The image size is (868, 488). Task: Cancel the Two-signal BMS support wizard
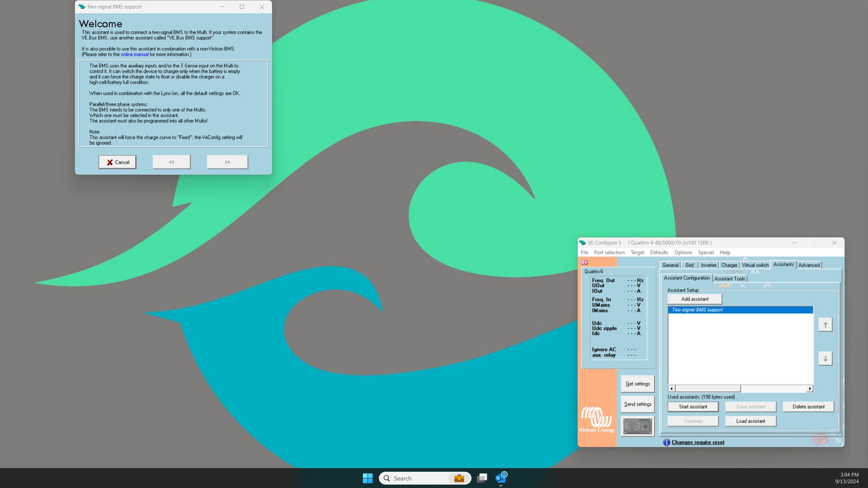[118, 162]
